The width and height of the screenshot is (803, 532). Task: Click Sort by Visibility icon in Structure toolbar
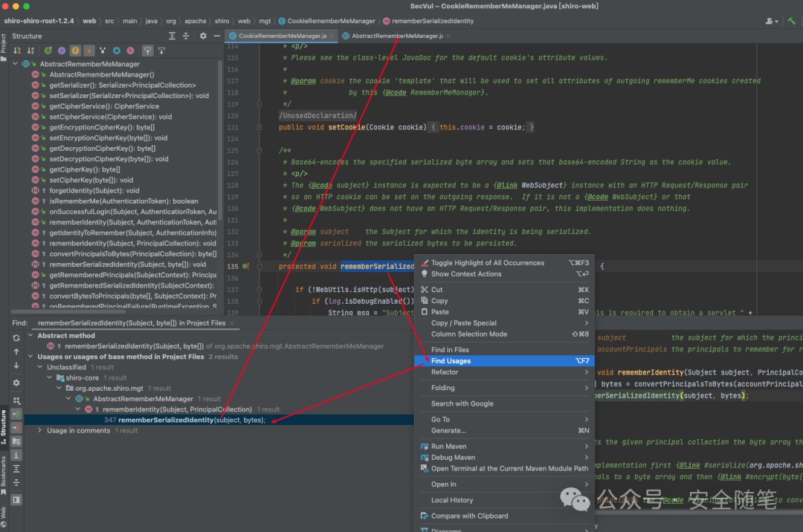tap(17, 51)
